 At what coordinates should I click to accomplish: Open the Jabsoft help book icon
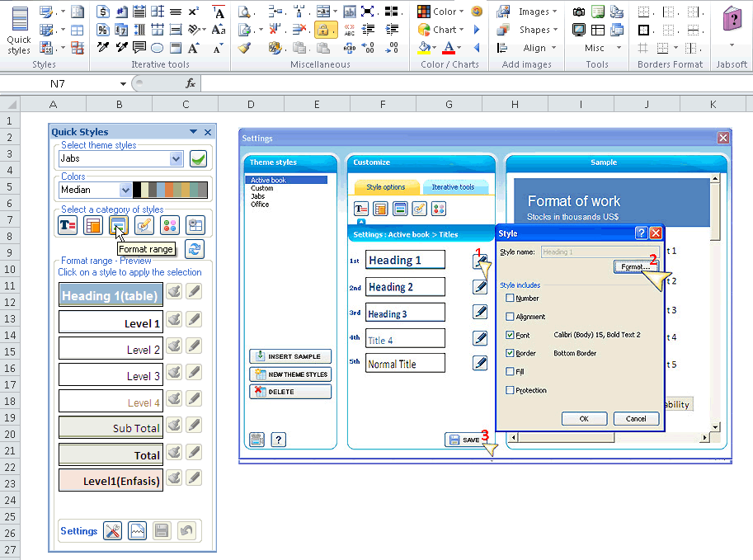tap(732, 20)
